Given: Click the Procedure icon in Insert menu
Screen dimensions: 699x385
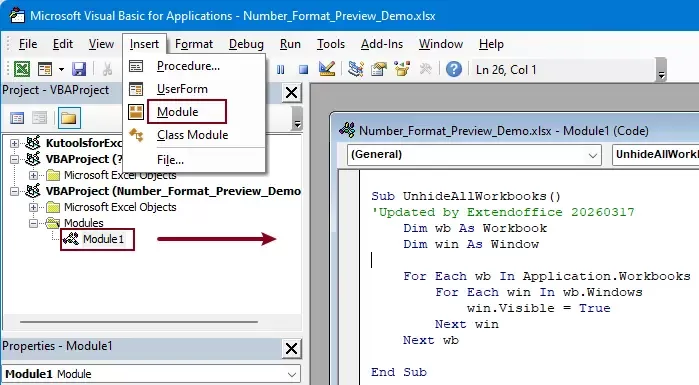Looking at the screenshot, I should [136, 66].
